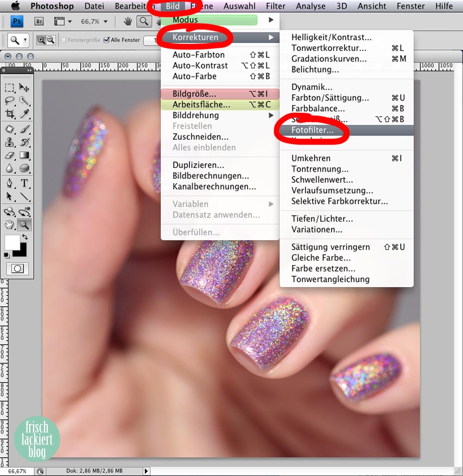Expand the tools panel to two columns

coord(29,70)
